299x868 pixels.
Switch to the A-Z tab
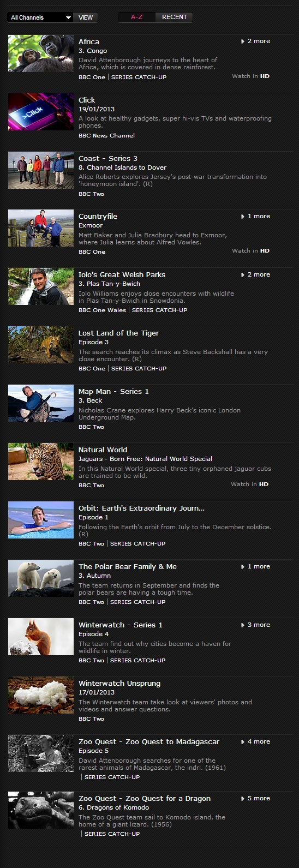[x=136, y=17]
